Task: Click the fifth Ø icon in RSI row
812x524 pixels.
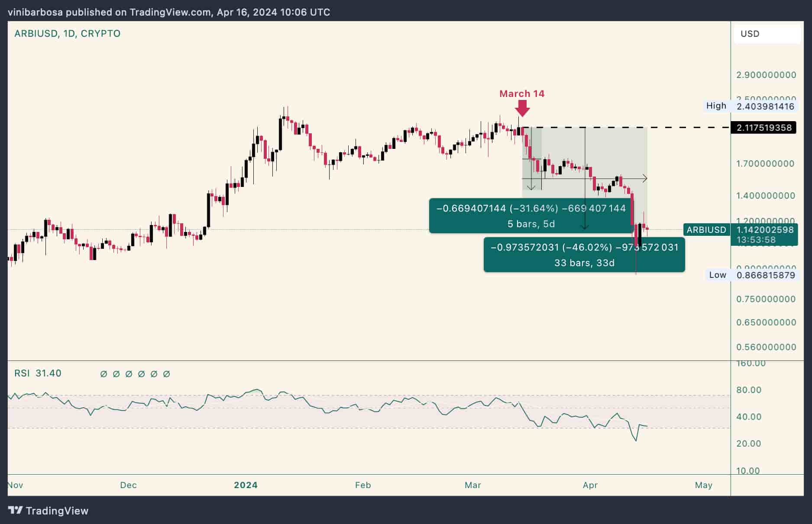Action: pos(155,373)
